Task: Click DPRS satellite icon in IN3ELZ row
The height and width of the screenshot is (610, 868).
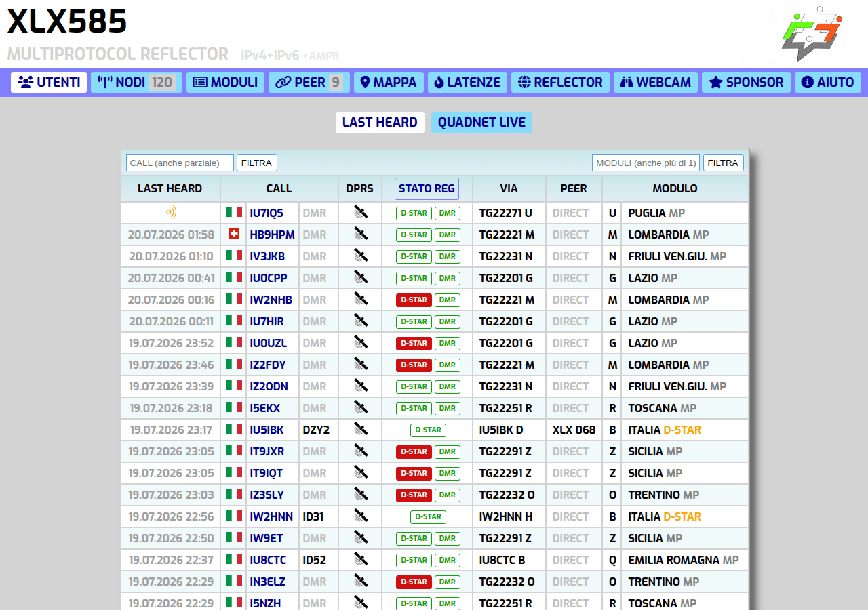Action: (361, 581)
